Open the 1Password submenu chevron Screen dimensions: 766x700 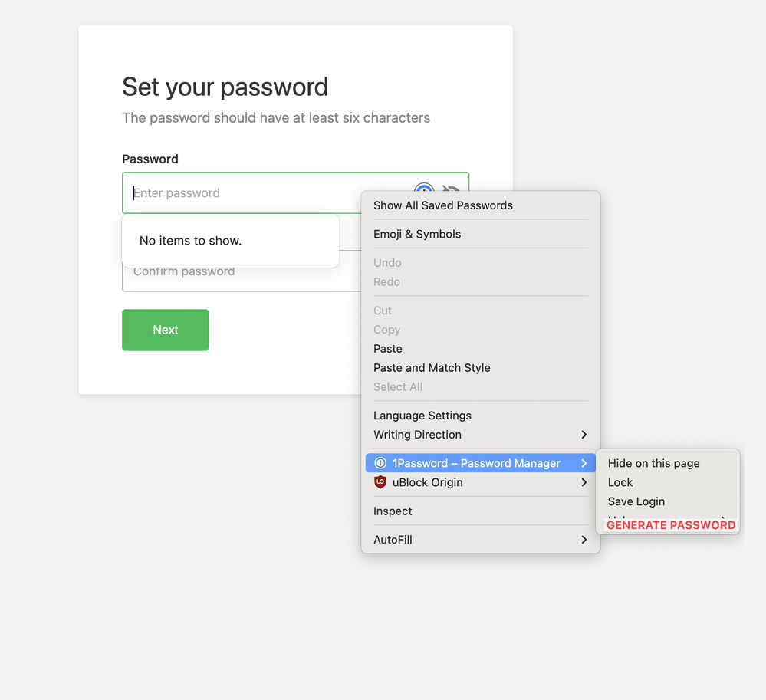[x=584, y=463]
